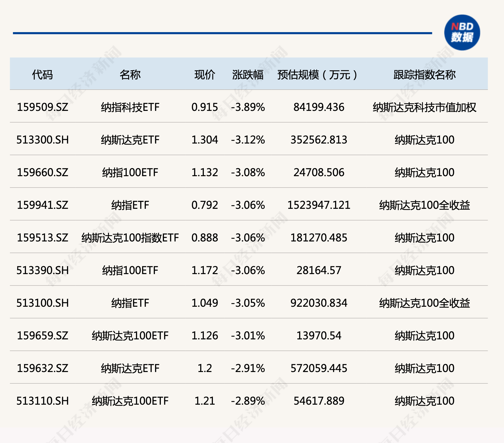The image size is (504, 443).
Task: Click the price 1.049
Action: point(205,303)
